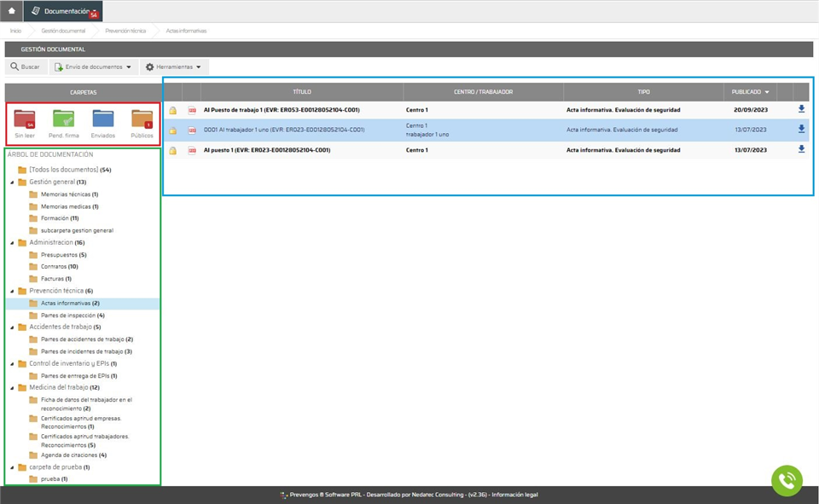Click the home icon in the top bar
Image resolution: width=819 pixels, height=504 pixels.
click(x=12, y=11)
